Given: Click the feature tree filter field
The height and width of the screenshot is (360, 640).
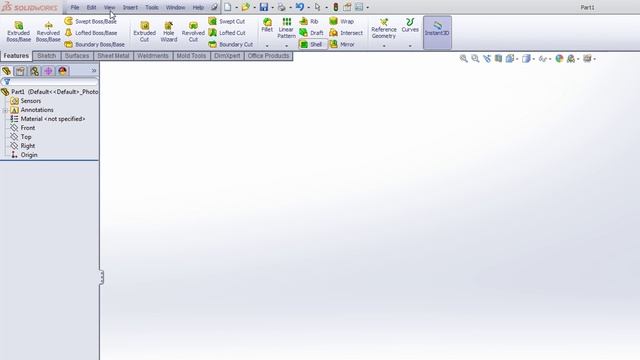Looking at the screenshot, I should (x=49, y=82).
